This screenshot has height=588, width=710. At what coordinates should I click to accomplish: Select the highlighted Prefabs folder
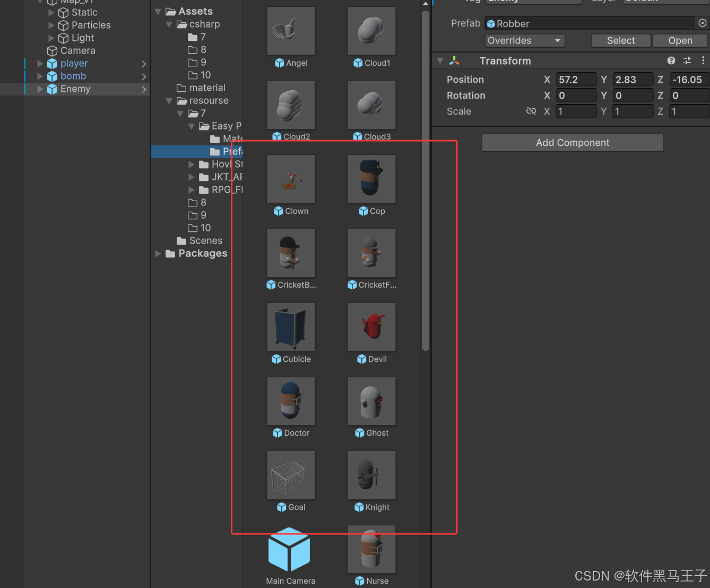click(x=197, y=152)
